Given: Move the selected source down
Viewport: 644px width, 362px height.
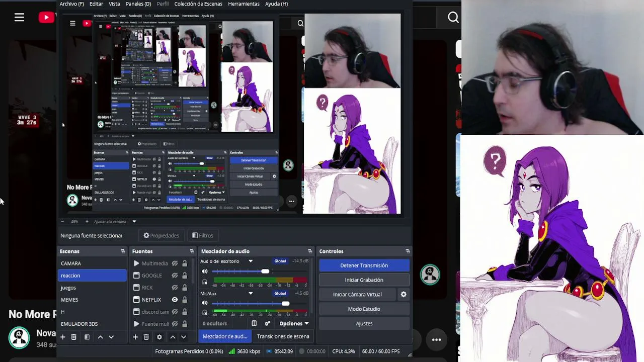Looking at the screenshot, I should [x=184, y=337].
